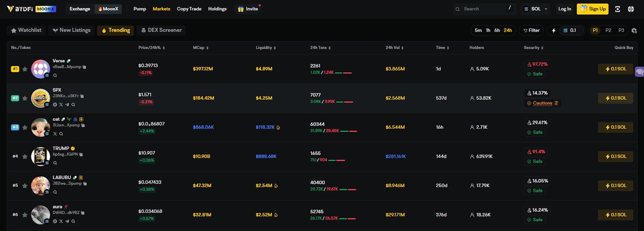This screenshot has height=231, width=644.
Task: Copy the cat contract address
Action: [83, 125]
